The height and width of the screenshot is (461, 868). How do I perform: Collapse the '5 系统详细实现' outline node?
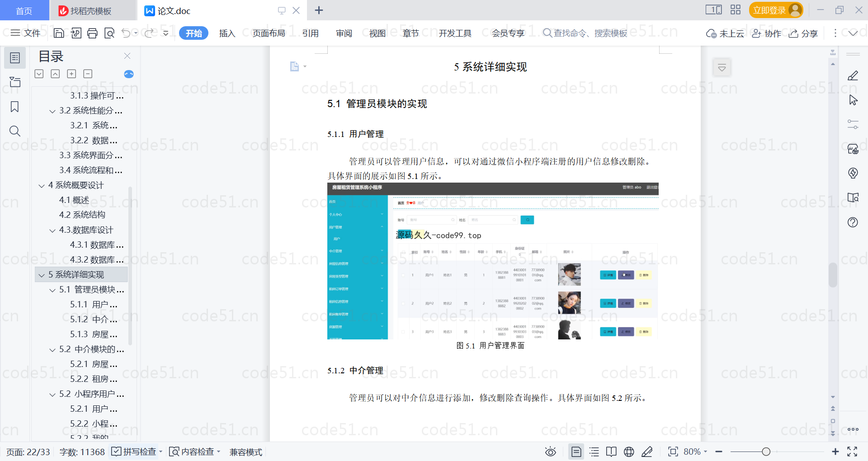pos(42,275)
